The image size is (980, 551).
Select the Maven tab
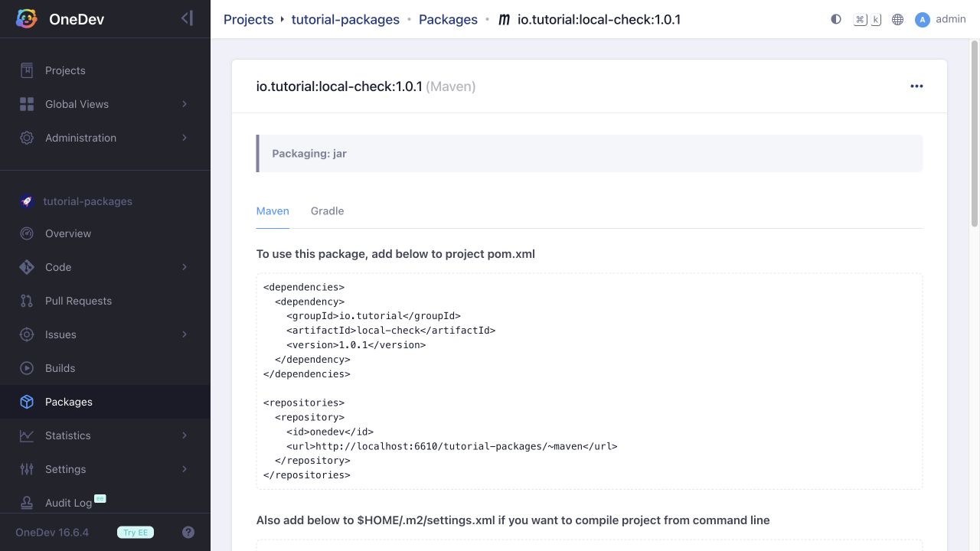click(273, 211)
